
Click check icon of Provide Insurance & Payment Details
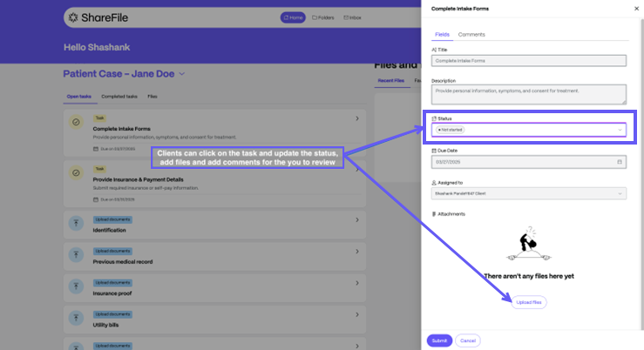pyautogui.click(x=76, y=173)
